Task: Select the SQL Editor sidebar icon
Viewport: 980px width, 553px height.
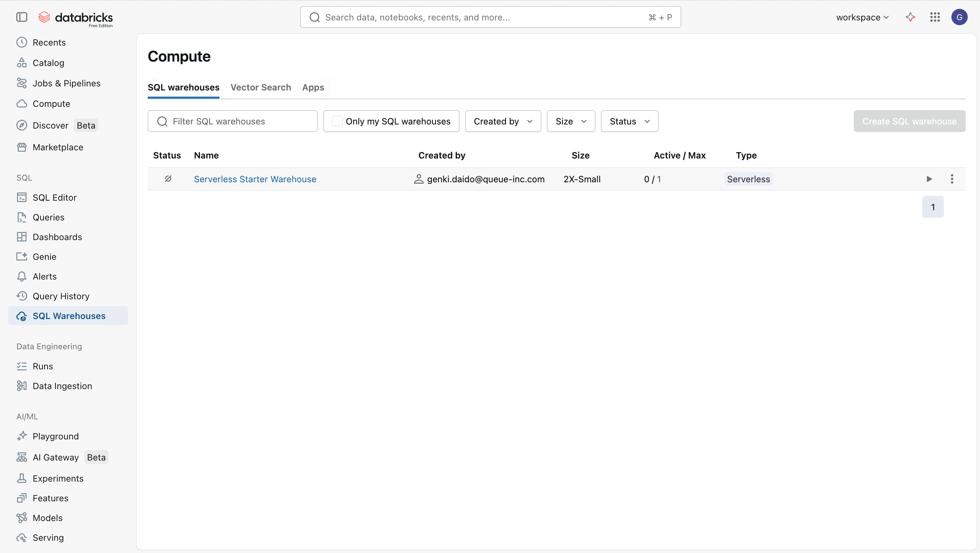Action: coord(22,197)
